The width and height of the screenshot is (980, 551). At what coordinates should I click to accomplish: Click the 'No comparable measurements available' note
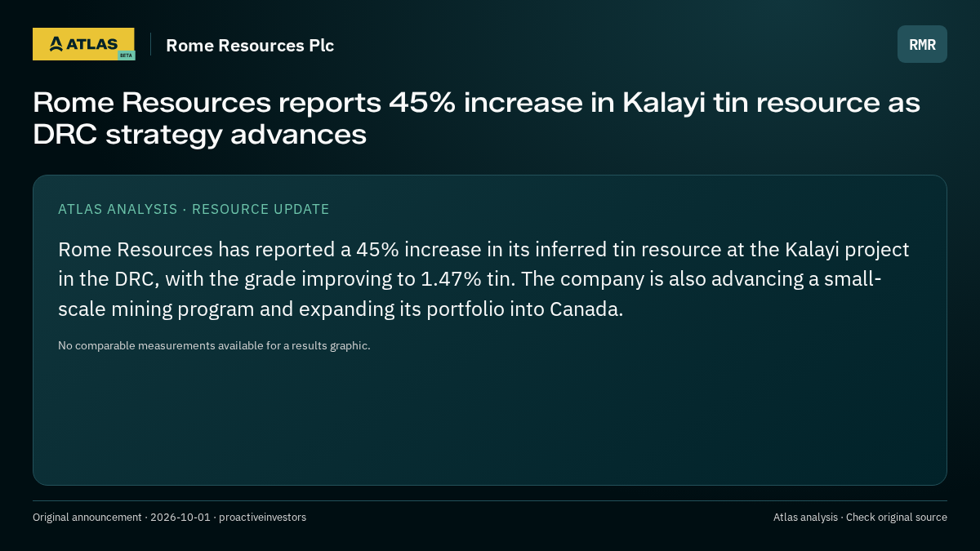point(214,345)
